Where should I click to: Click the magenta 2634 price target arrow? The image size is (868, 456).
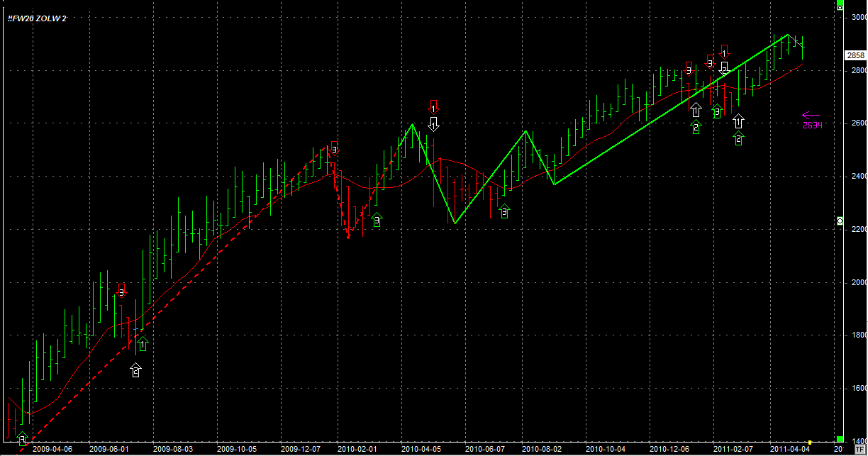coord(811,115)
